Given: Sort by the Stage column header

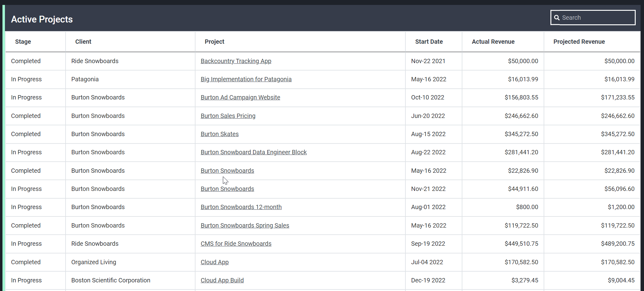Looking at the screenshot, I should [23, 42].
